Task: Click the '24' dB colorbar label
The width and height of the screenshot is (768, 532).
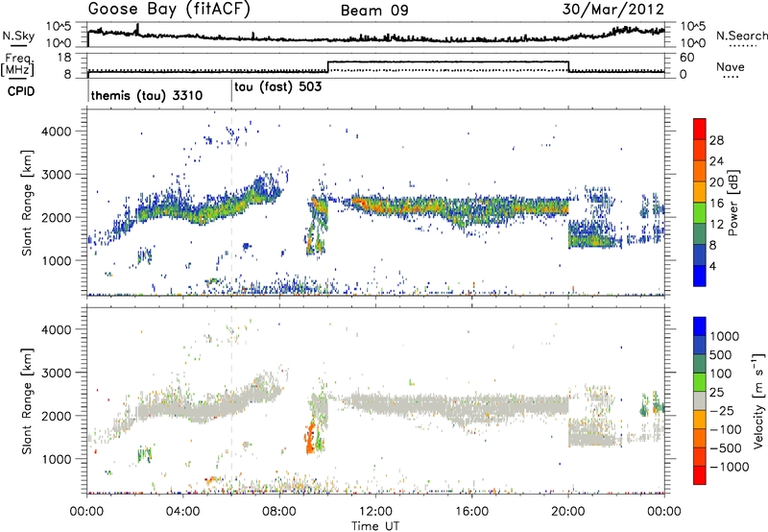Action: (x=716, y=161)
